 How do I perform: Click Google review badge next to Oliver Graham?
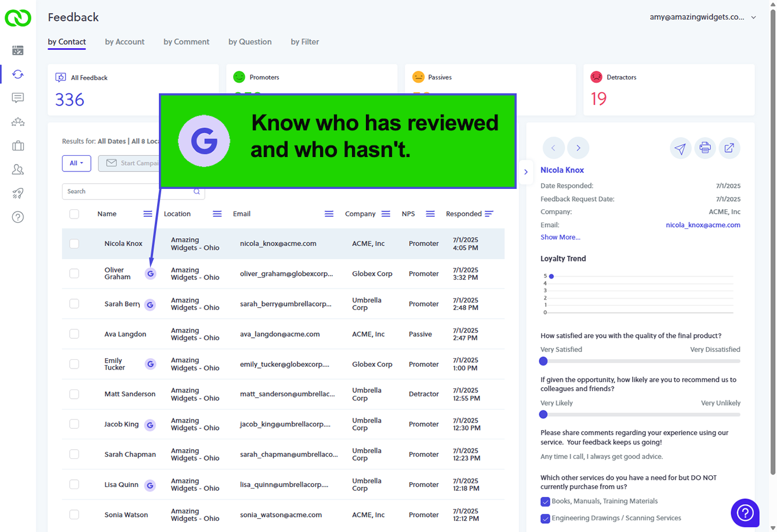click(x=151, y=274)
